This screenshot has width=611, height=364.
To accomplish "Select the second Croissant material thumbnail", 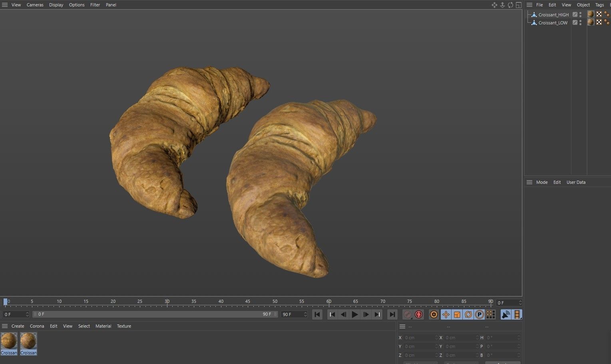I will [28, 344].
